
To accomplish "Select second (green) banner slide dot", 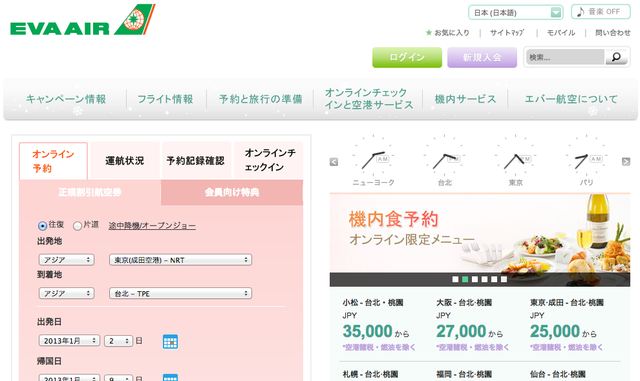I will [x=465, y=279].
